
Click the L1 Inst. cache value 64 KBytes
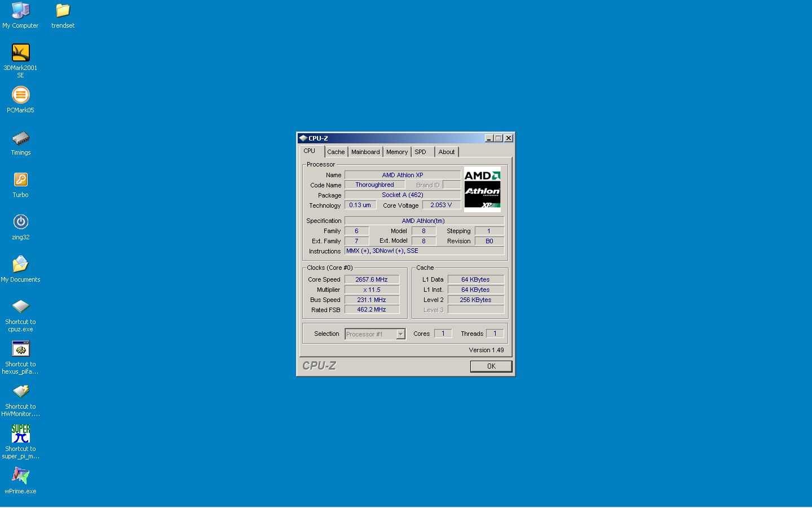coord(475,290)
